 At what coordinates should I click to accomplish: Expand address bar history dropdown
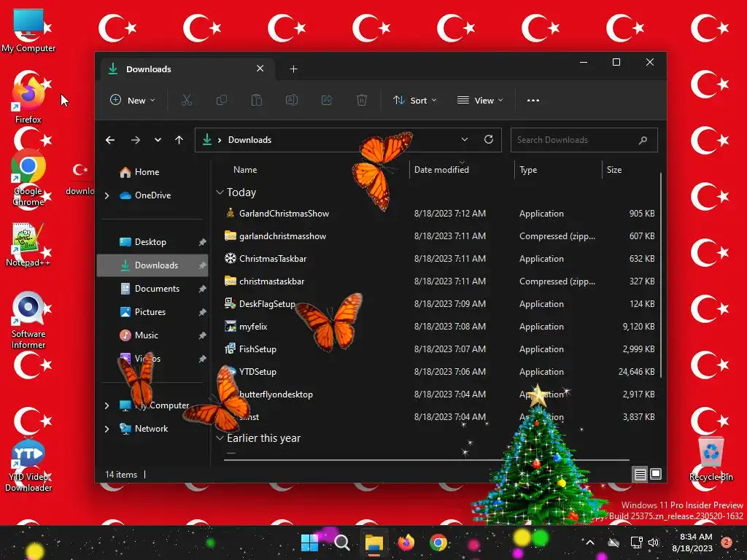pyautogui.click(x=465, y=139)
